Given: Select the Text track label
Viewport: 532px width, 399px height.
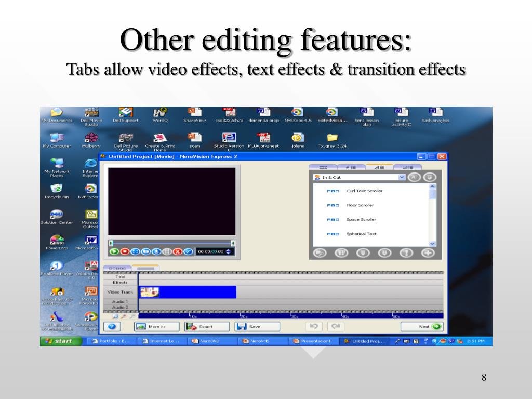Looking at the screenshot, I should pyautogui.click(x=120, y=276).
